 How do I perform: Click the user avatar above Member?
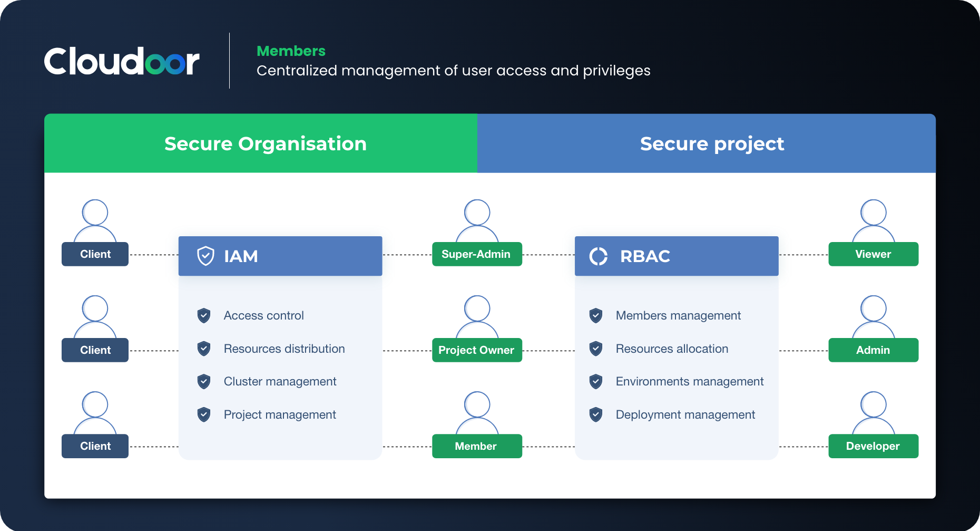477,413
